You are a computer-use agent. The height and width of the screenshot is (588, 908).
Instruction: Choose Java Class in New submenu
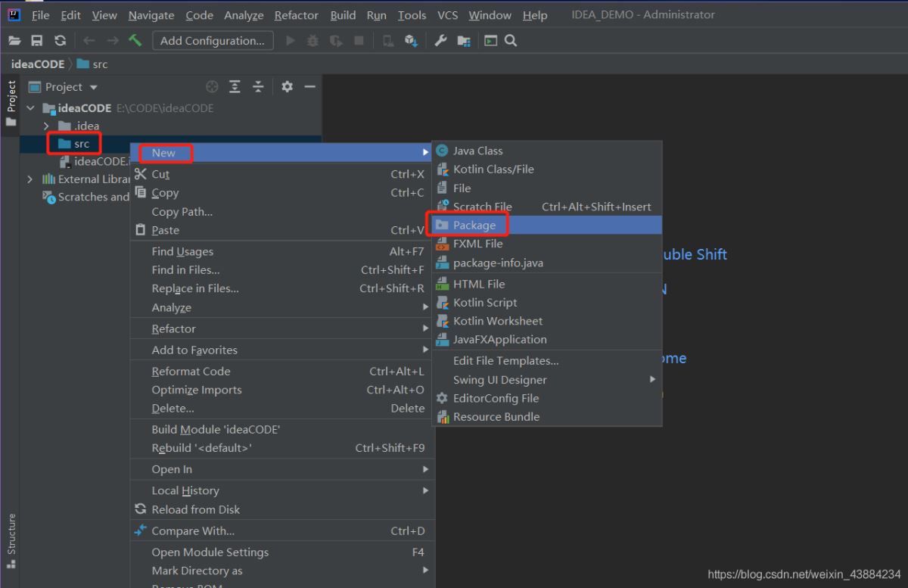point(477,151)
